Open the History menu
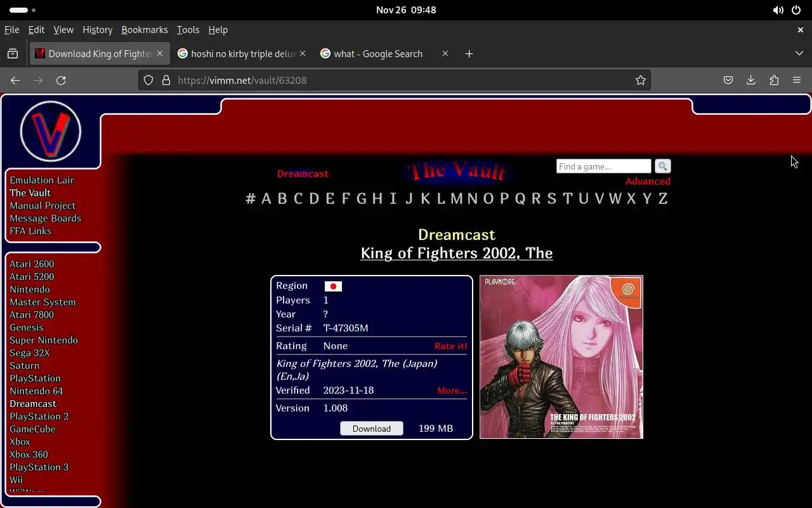Screen dimensions: 812x508 tap(97, 30)
